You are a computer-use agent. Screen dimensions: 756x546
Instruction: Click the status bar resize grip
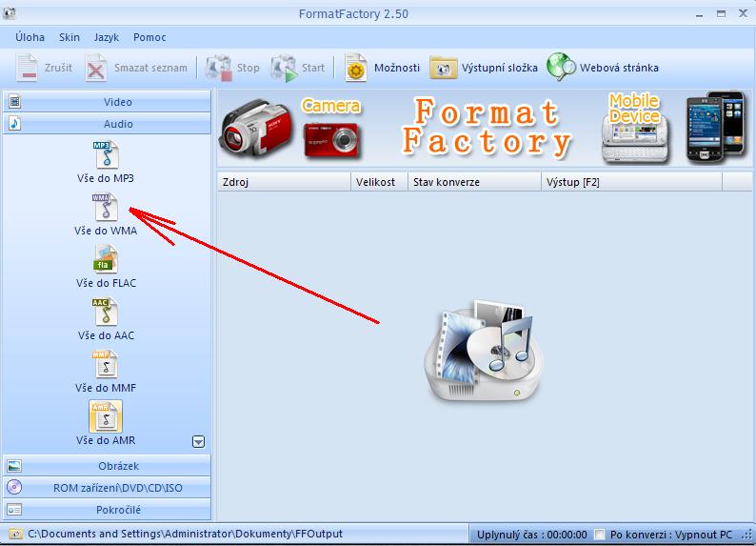click(747, 535)
